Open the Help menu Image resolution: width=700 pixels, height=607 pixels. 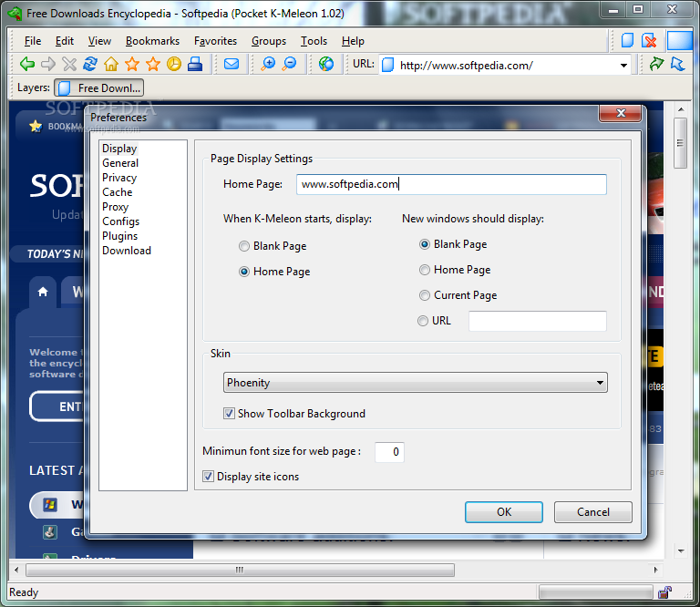(353, 41)
